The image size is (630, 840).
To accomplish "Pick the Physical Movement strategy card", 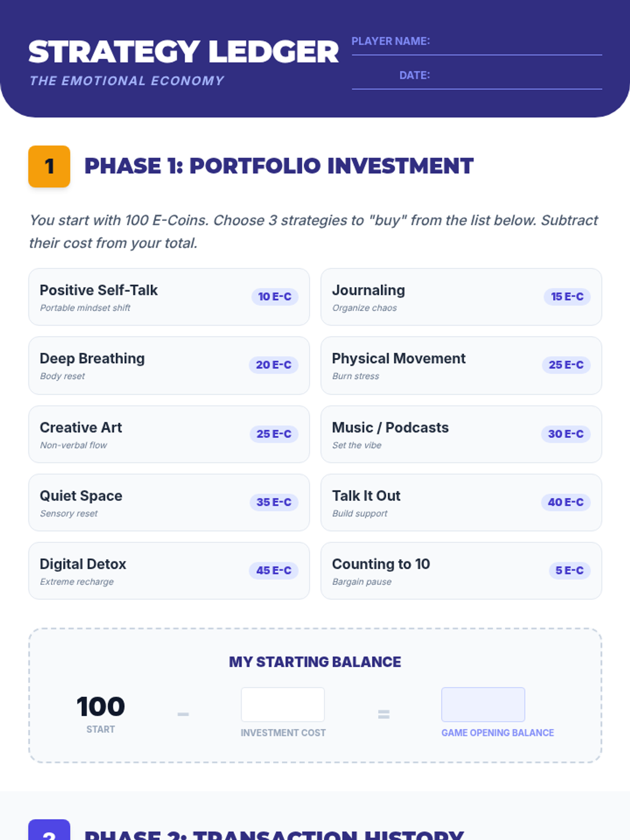I will coord(461,365).
